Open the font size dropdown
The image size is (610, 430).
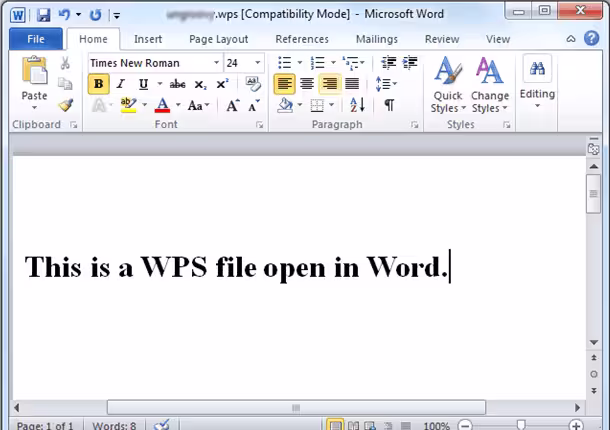pyautogui.click(x=258, y=63)
